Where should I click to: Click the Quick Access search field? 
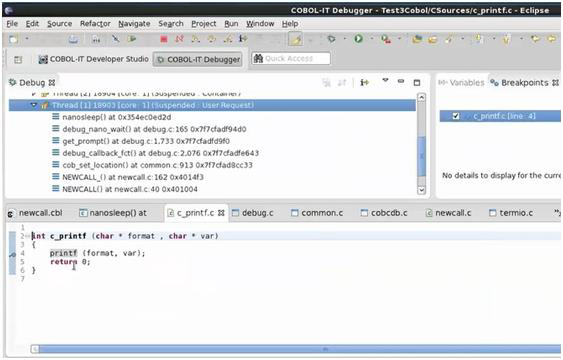291,59
